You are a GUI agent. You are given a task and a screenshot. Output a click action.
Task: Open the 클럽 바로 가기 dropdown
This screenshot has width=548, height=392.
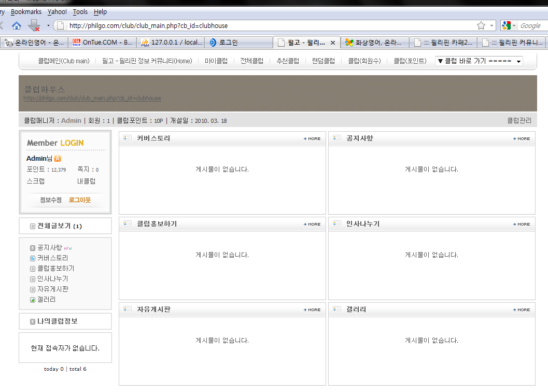[479, 61]
